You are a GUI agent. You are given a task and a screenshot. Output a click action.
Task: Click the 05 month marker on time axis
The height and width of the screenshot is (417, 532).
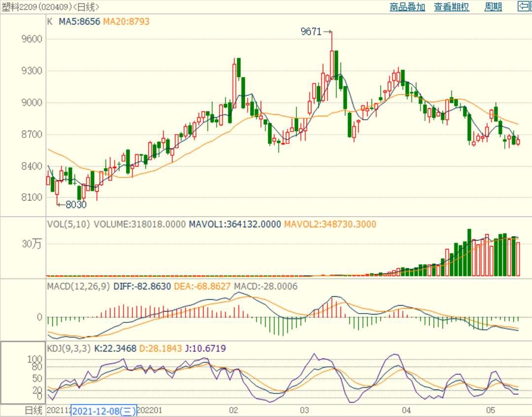(x=490, y=411)
